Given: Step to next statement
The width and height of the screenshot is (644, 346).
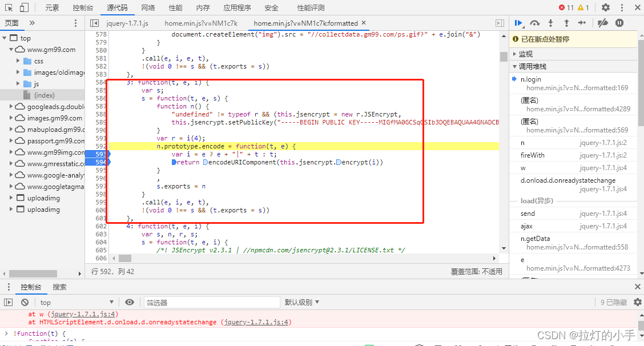Looking at the screenshot, I should [x=582, y=23].
